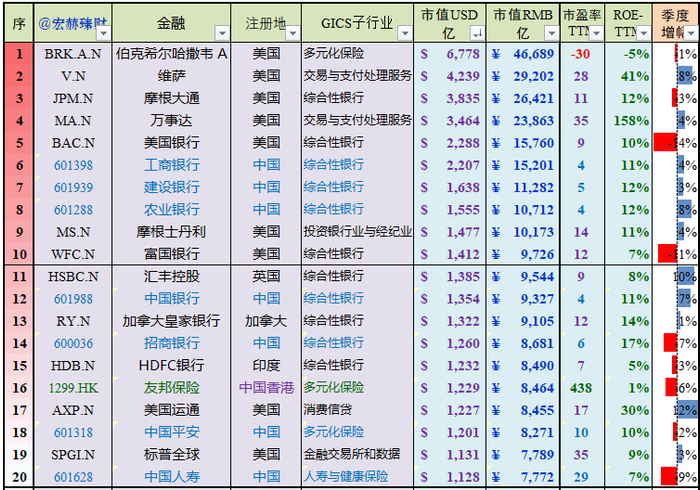Select ticker cell SPGI.N
The width and height of the screenshot is (700, 490).
pos(73,455)
